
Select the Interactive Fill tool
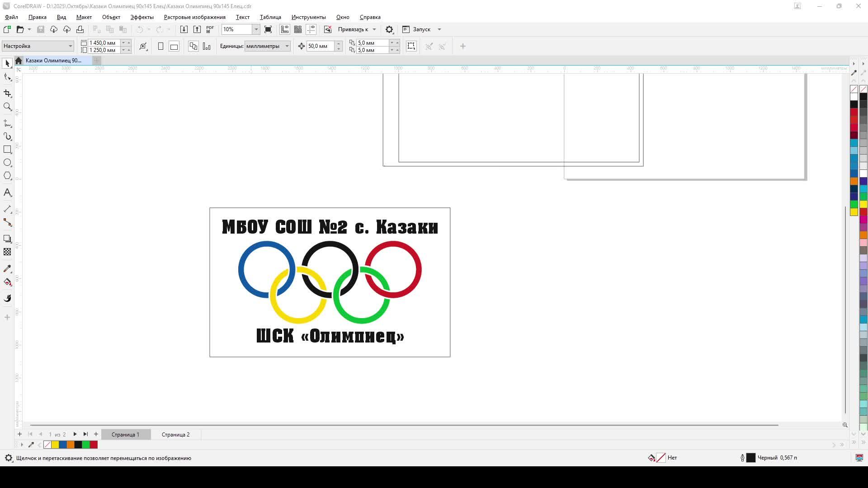7,282
